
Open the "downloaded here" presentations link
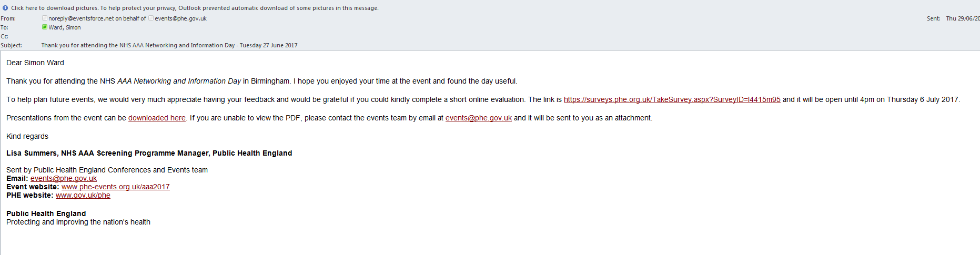[157, 118]
